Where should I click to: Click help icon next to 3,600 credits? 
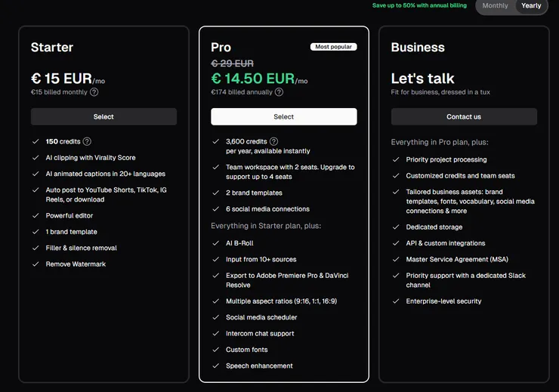point(273,141)
